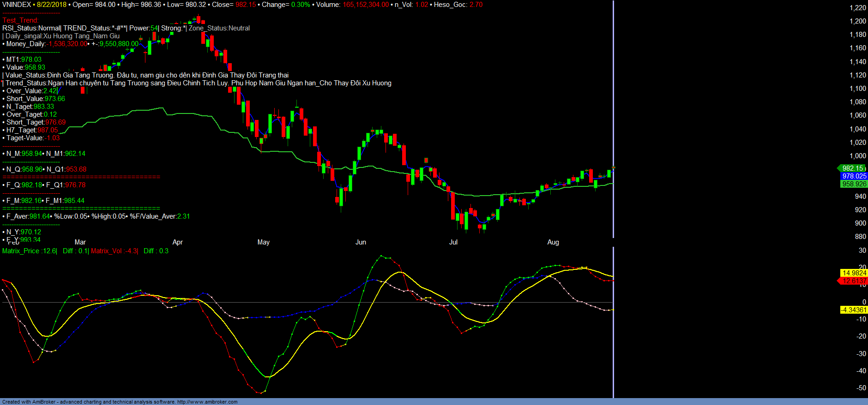The image size is (868, 405).
Task: Click the red 12.6137 oscillator value marker
Action: (x=854, y=281)
